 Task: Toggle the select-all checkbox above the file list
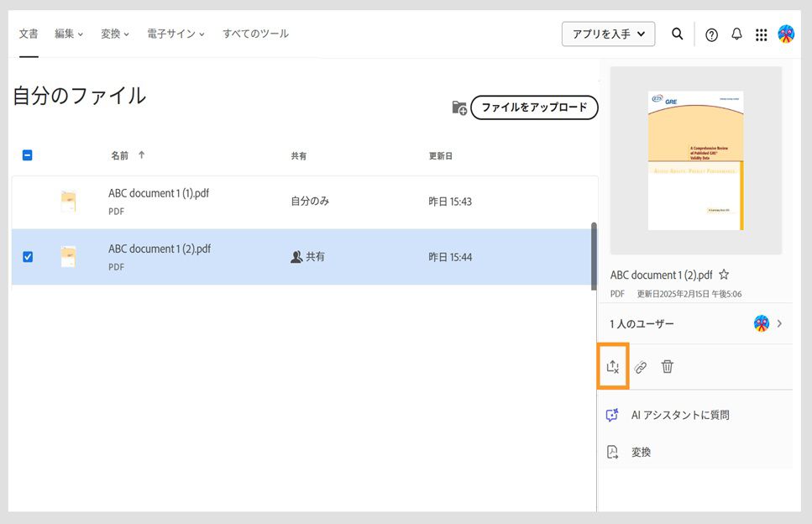[x=28, y=155]
